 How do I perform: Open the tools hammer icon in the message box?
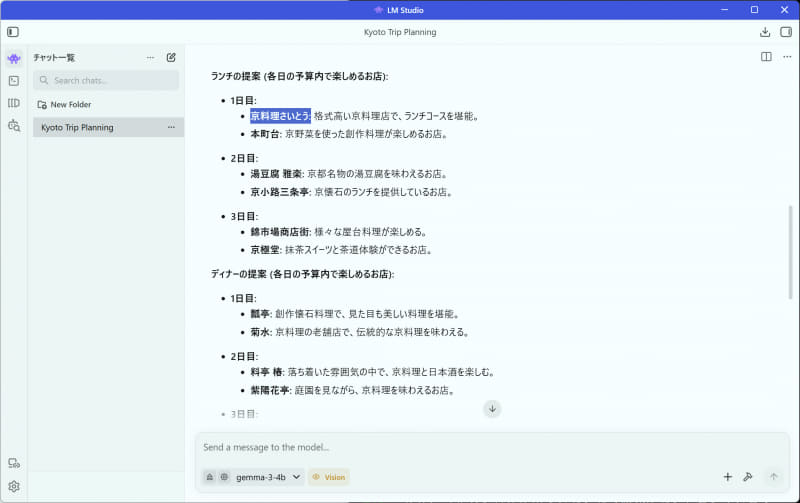tap(747, 477)
